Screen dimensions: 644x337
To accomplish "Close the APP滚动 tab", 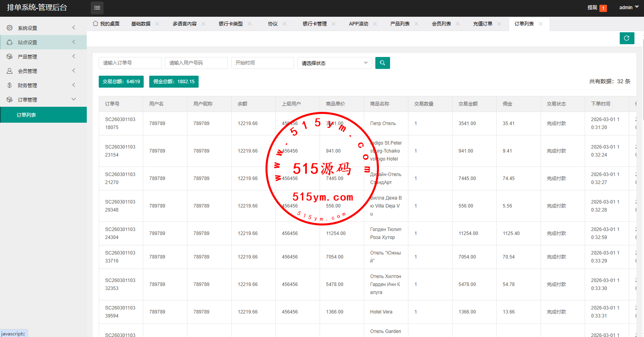I will (375, 24).
